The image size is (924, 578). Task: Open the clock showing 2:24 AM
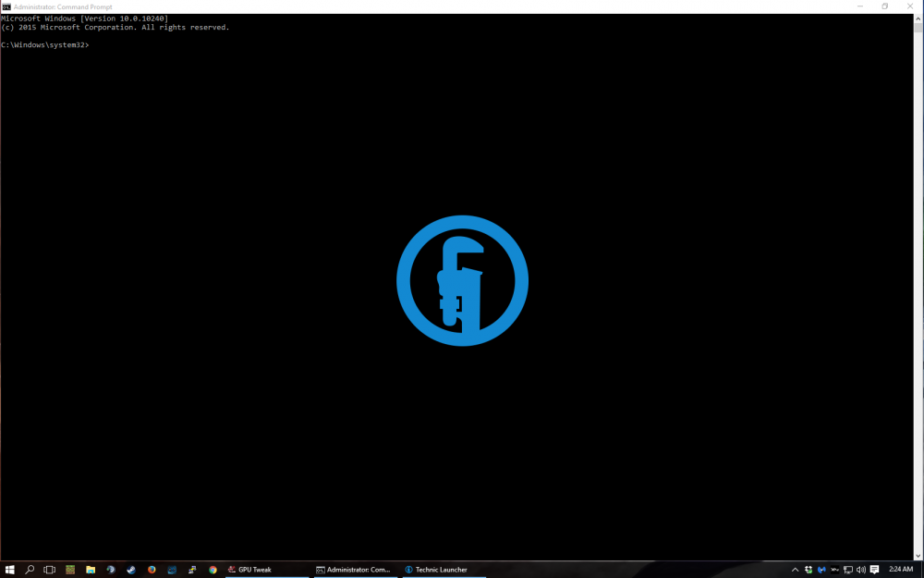(x=900, y=569)
